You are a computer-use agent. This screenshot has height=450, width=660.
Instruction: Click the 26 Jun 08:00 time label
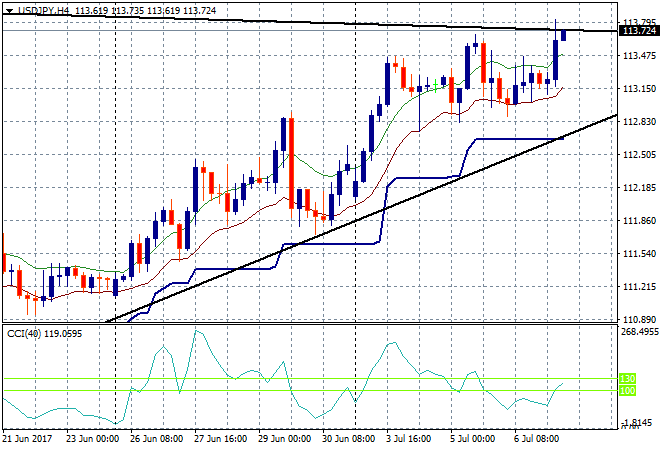(157, 439)
